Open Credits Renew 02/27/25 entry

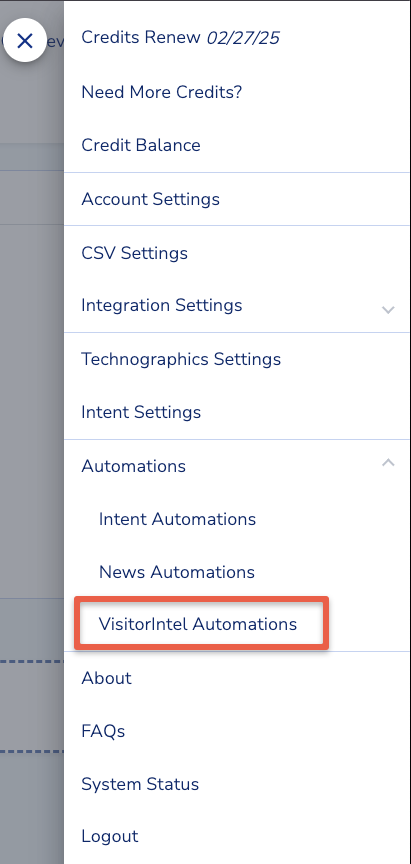(180, 37)
